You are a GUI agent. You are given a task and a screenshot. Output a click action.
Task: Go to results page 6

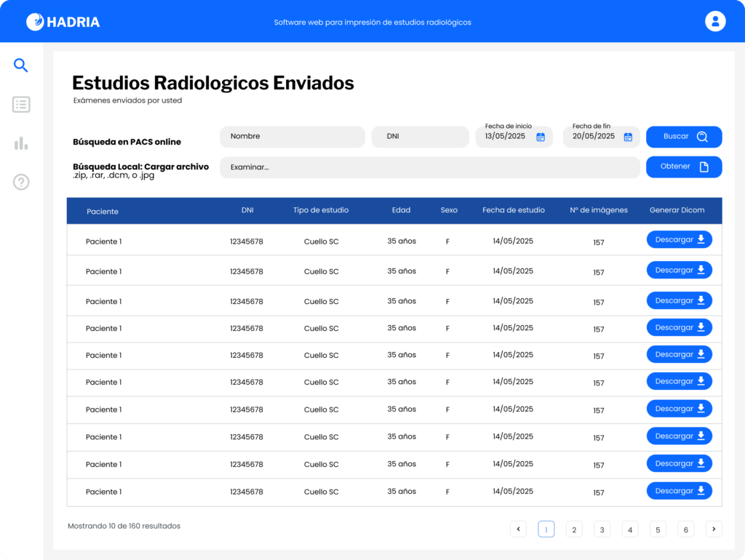click(x=685, y=529)
